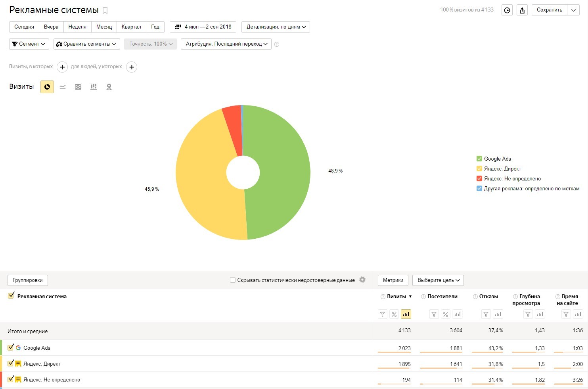
Task: Bookmark the Рекламные системы report
Action: click(105, 11)
